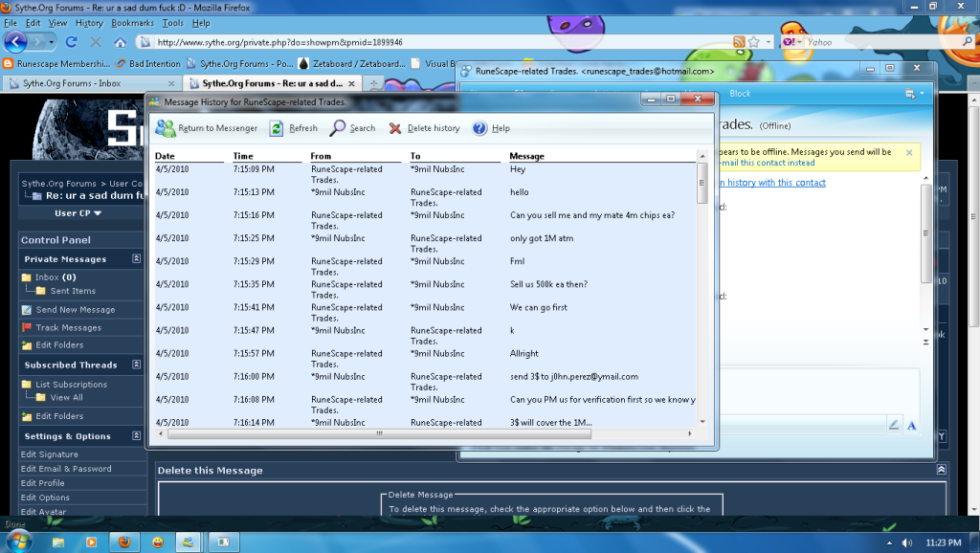
Task: Collapse the Delete this Message panel
Action: tap(942, 470)
